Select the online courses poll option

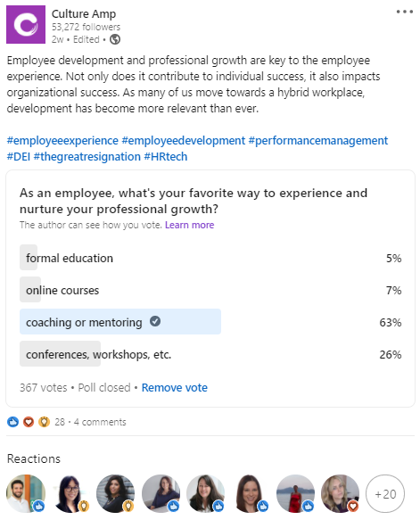click(210, 290)
